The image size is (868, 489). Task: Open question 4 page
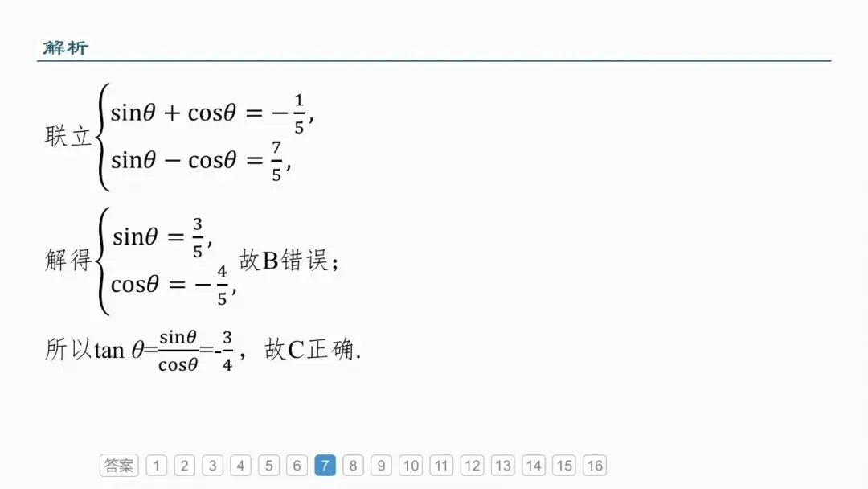click(240, 465)
